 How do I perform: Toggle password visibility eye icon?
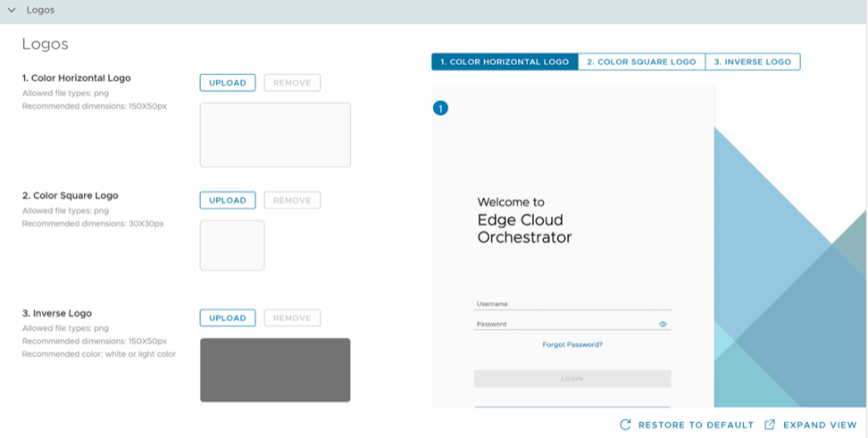click(x=663, y=325)
